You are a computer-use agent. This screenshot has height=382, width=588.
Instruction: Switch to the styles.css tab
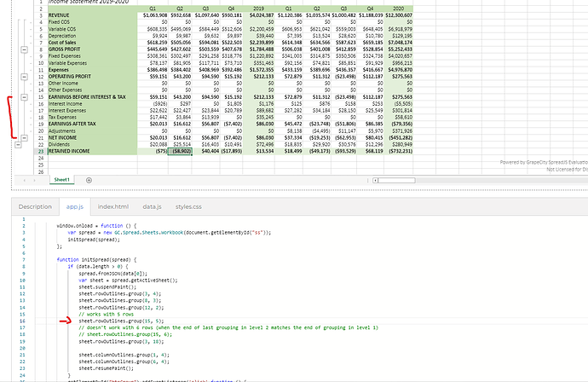(189, 206)
